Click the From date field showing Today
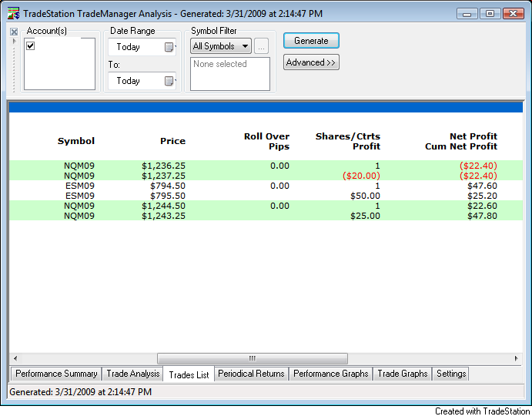 point(142,47)
